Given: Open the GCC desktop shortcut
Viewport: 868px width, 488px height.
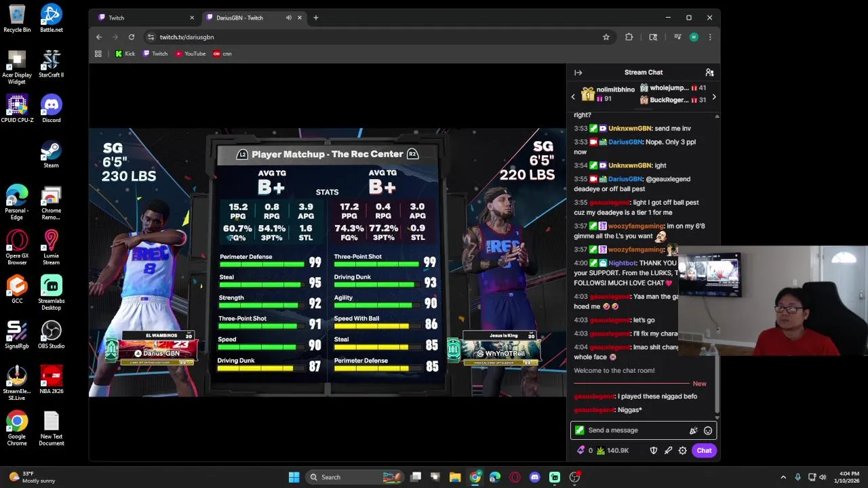Looking at the screenshot, I should pos(17,289).
